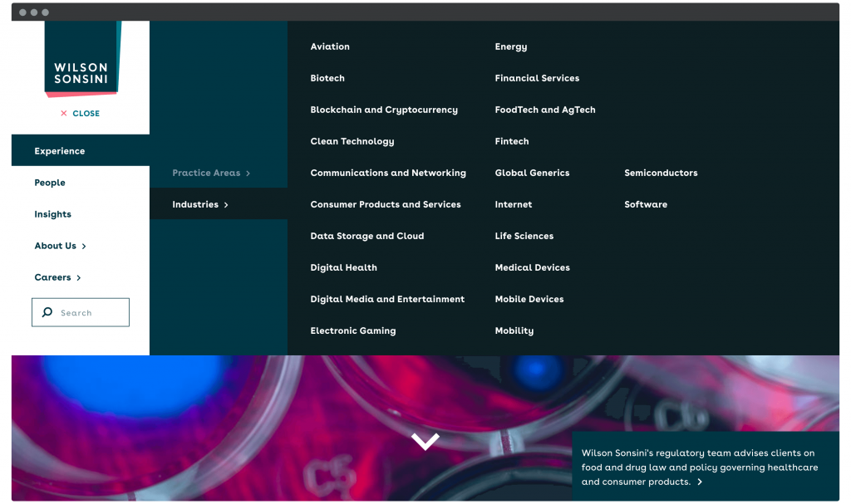The height and width of the screenshot is (504, 851).
Task: Open the Careers menu
Action: point(52,277)
